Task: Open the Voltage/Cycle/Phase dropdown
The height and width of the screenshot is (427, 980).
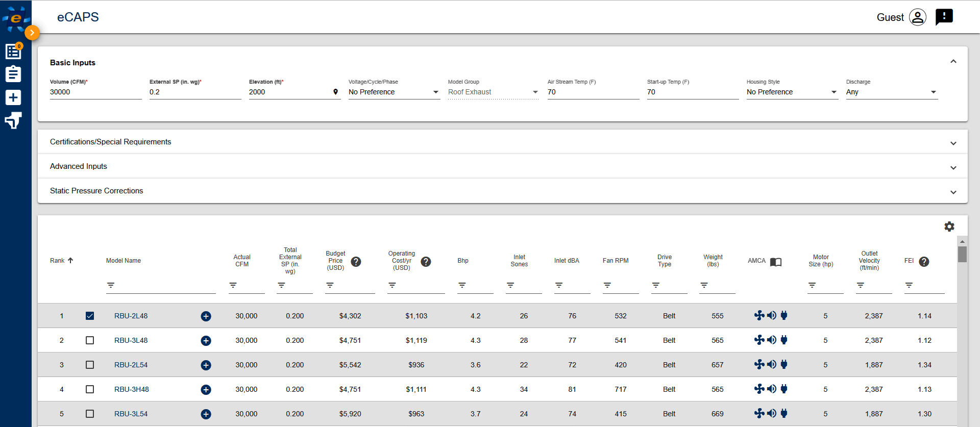Action: (394, 92)
